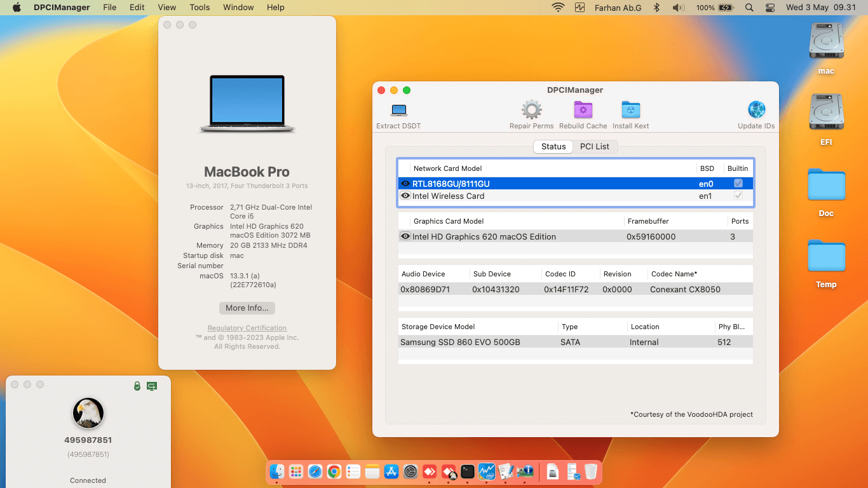Open the Tools menu
This screenshot has height=488, width=868.
[x=200, y=7]
